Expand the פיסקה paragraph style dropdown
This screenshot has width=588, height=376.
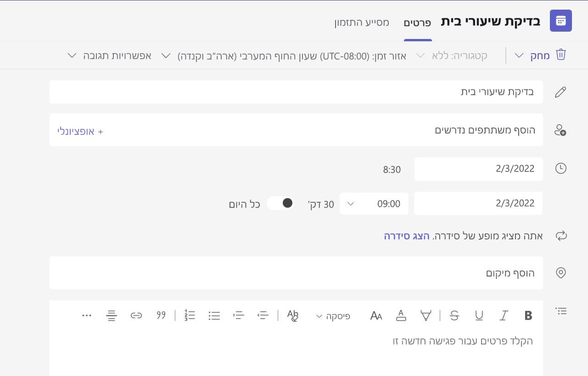point(333,316)
